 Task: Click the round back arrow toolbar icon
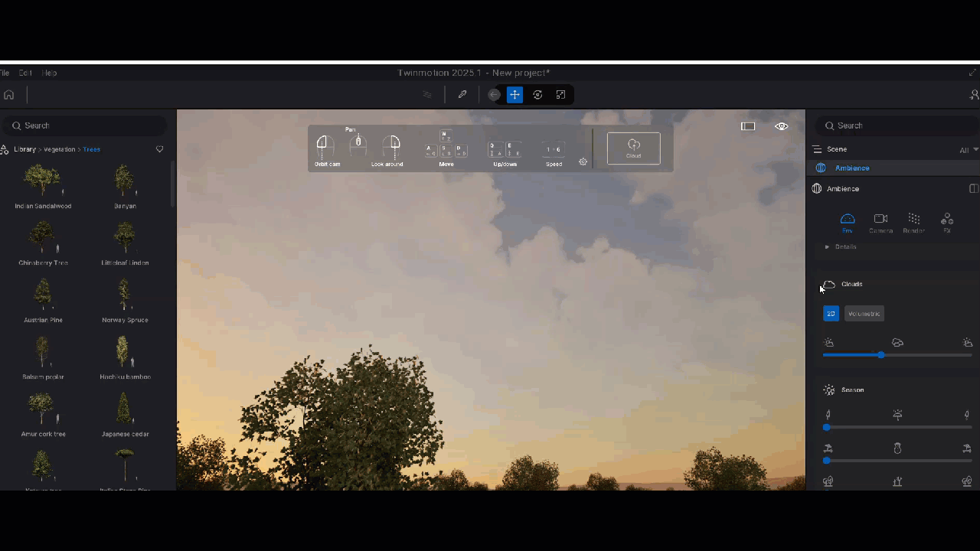(x=494, y=95)
